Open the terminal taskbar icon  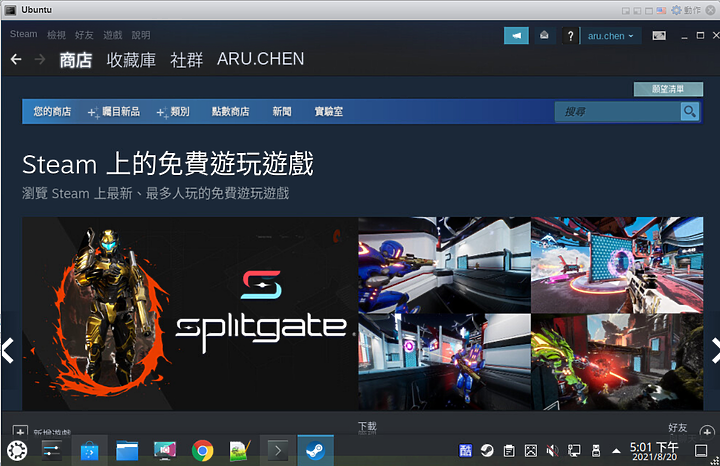pyautogui.click(x=278, y=451)
